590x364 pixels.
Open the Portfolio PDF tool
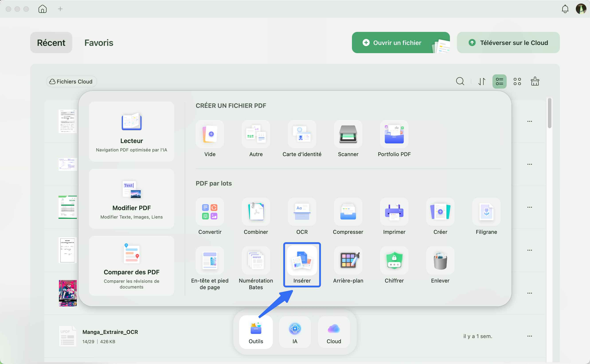click(x=394, y=134)
